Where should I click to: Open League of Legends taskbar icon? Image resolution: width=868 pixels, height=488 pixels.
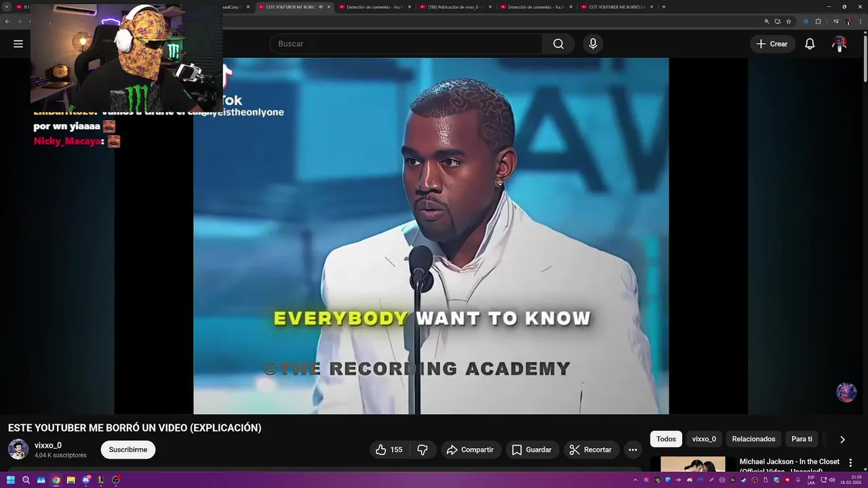click(101, 480)
